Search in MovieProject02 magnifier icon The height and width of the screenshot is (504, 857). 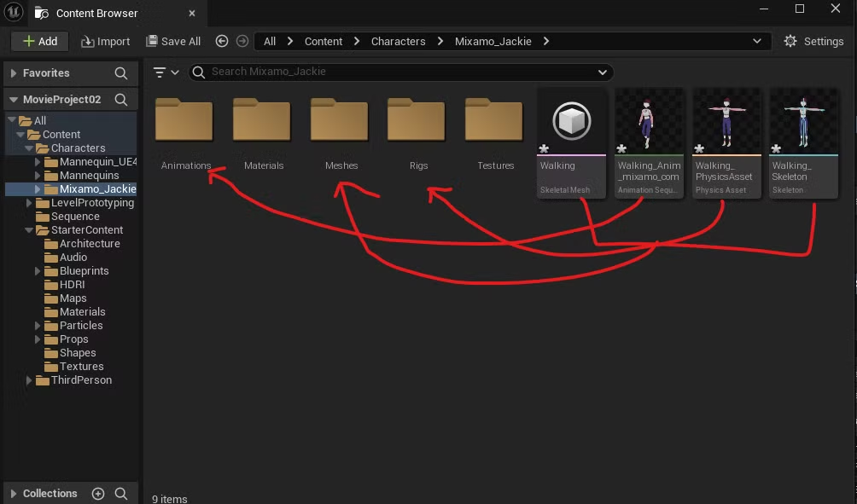(x=121, y=100)
